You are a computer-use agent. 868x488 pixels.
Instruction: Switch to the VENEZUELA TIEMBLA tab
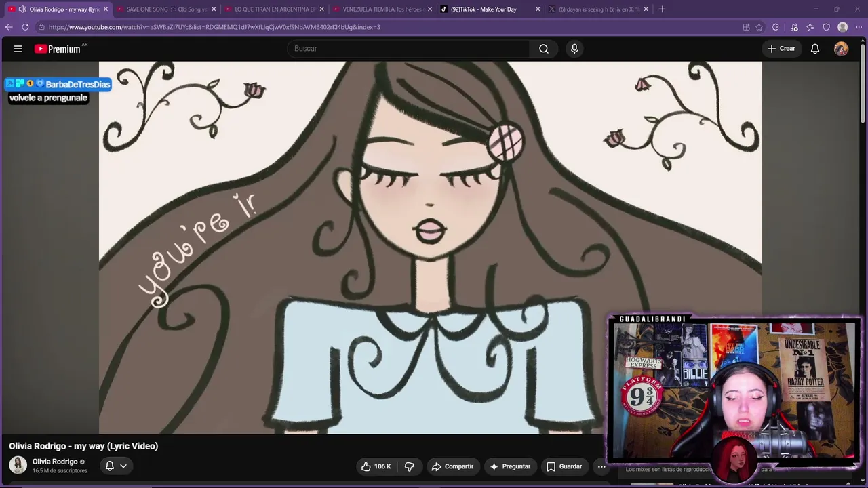[383, 9]
